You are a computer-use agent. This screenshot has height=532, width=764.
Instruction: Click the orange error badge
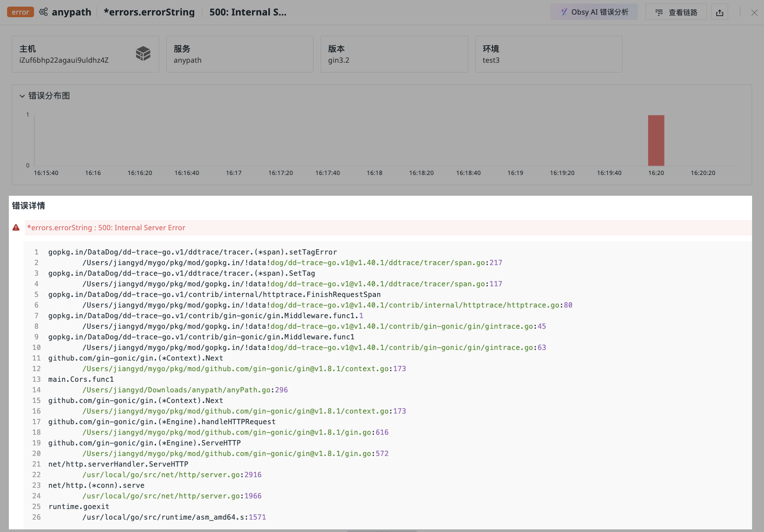[20, 12]
